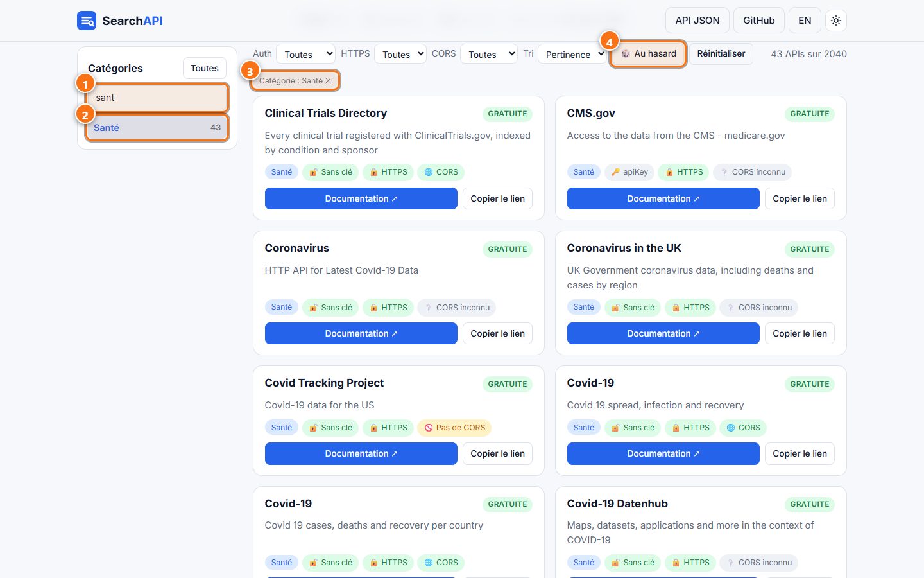Open Documentation for CMS.gov
The image size is (924, 578).
click(x=663, y=198)
